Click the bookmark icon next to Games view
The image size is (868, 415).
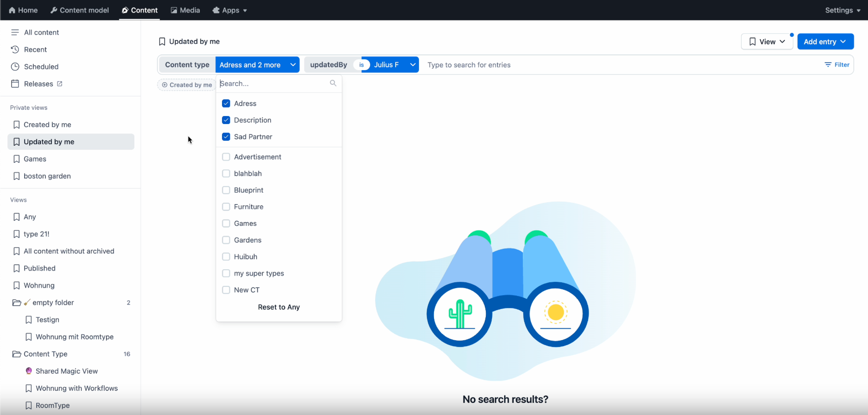(x=16, y=159)
